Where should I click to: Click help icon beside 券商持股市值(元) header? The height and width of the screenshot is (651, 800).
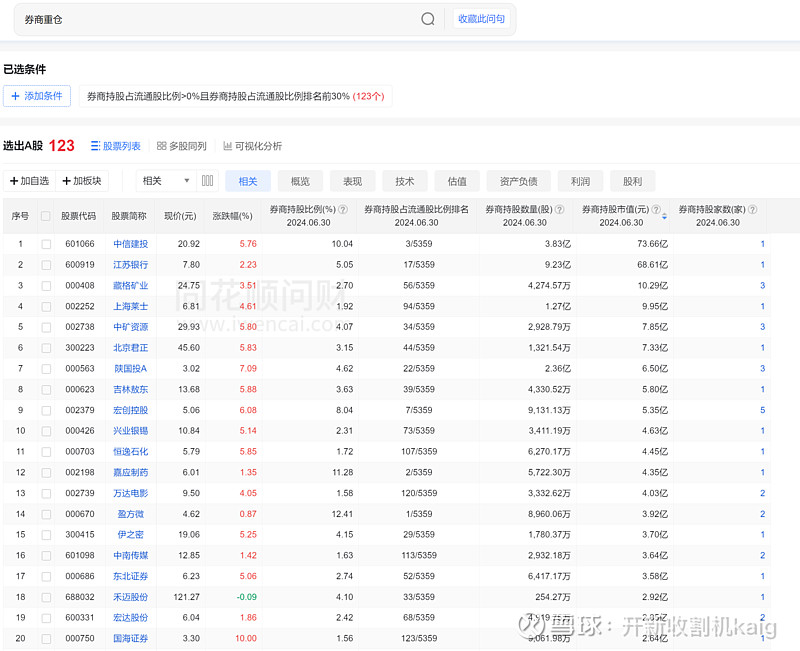pyautogui.click(x=657, y=209)
